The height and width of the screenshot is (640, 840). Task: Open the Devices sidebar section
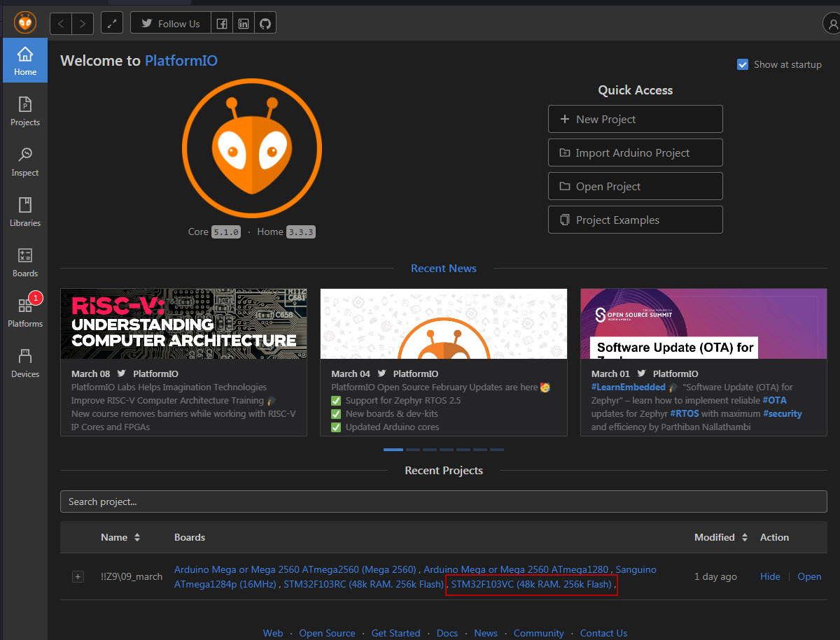25,363
